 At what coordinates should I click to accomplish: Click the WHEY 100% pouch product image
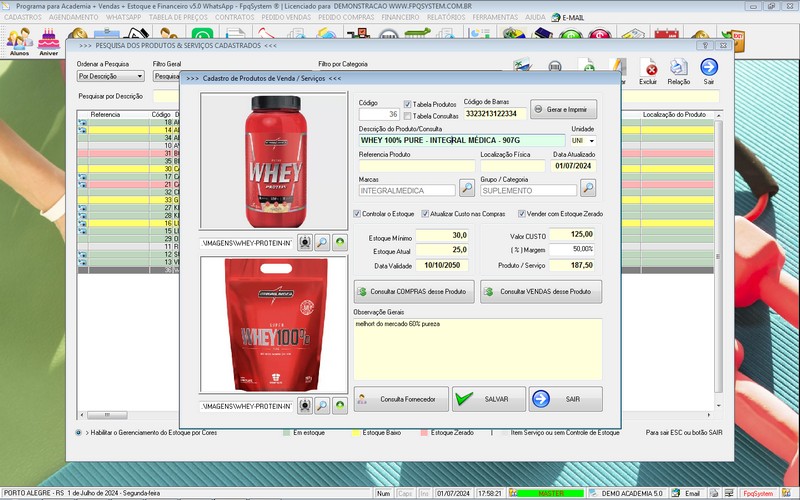(x=274, y=324)
